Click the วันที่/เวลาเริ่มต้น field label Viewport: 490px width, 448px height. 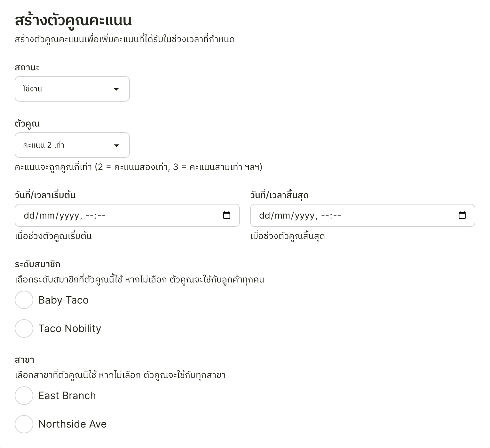click(45, 195)
